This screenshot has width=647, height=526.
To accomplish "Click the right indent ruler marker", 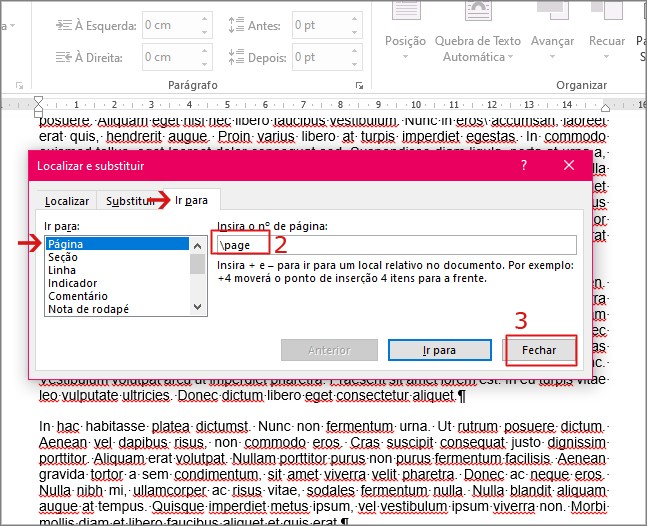I will [x=605, y=108].
